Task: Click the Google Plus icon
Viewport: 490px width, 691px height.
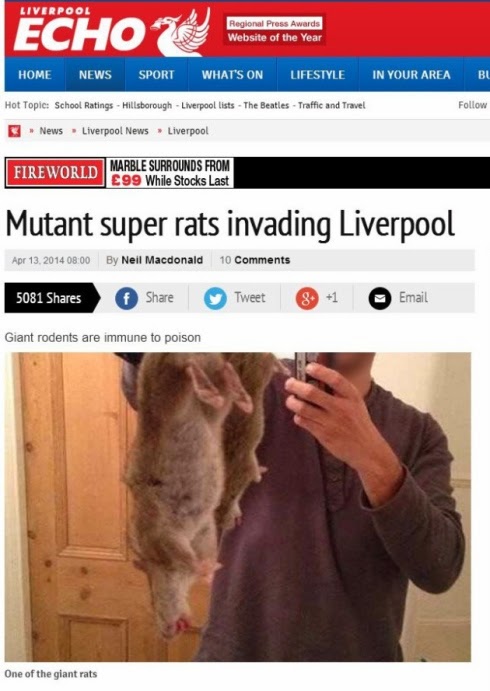Action: (307, 298)
